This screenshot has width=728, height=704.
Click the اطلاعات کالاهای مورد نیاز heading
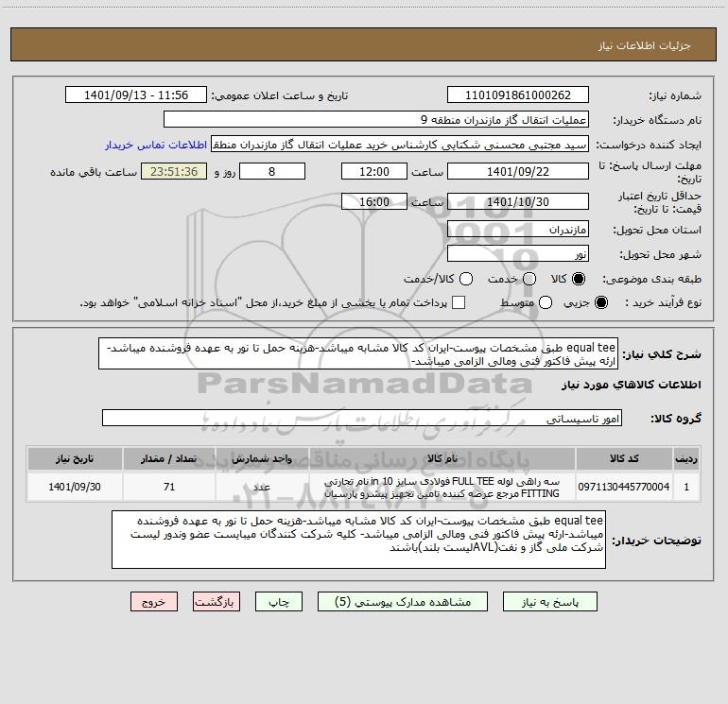click(632, 385)
